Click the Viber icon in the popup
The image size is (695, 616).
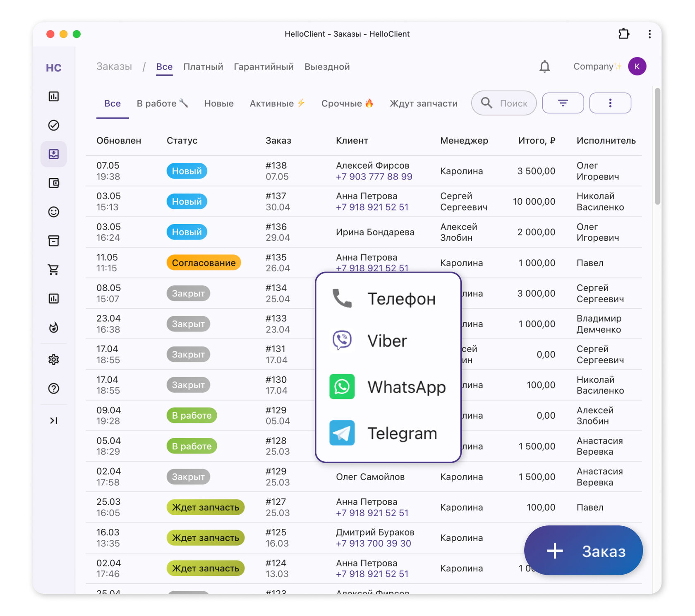(x=342, y=340)
